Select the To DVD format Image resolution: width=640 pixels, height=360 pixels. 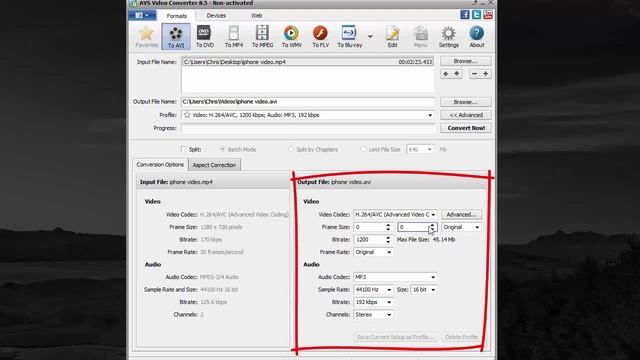(x=204, y=37)
